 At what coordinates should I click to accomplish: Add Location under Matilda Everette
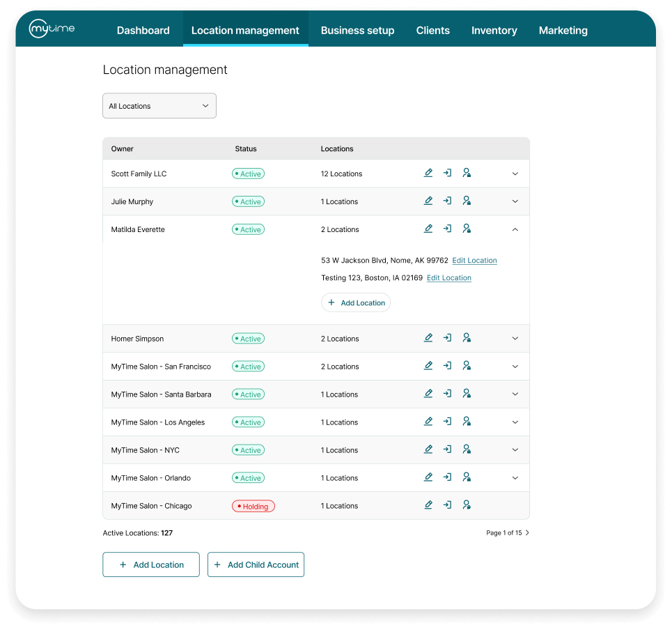point(356,302)
